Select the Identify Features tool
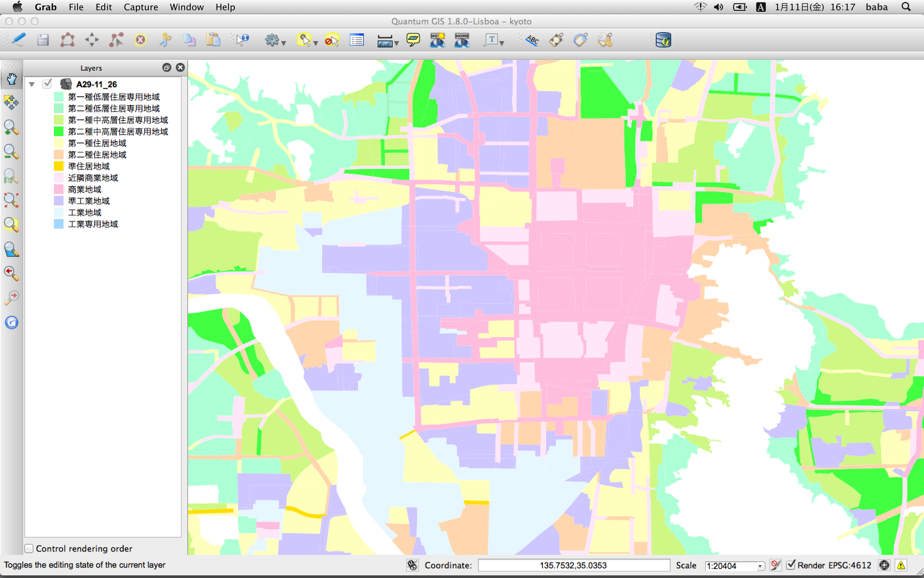Screen dimensions: 924x578 242,40
